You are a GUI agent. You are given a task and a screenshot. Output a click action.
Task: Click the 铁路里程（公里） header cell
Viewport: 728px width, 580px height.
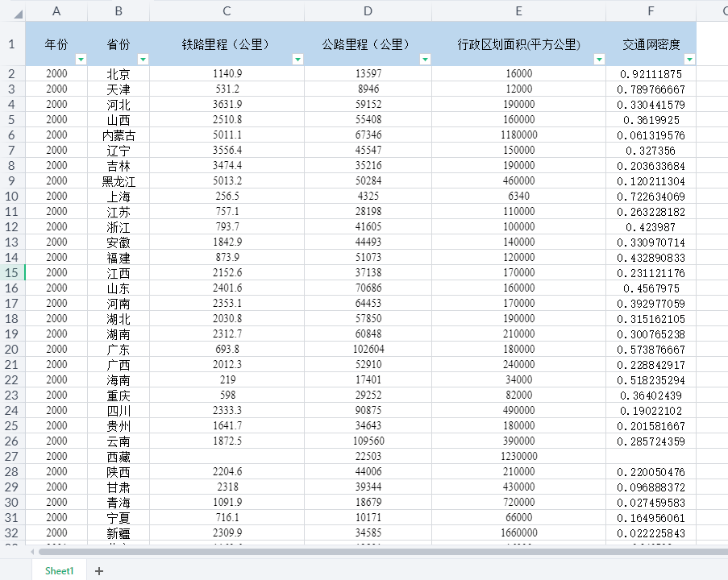(226, 44)
